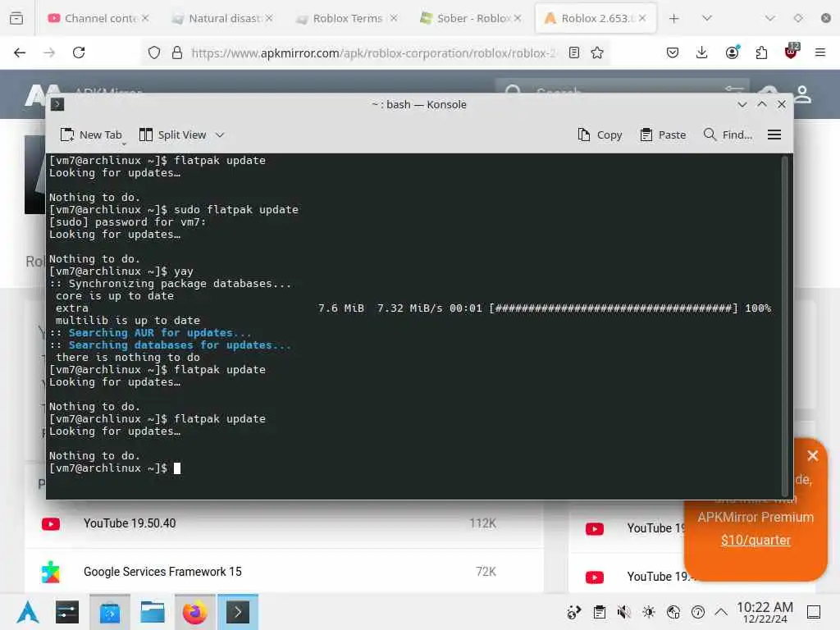
Task: Close the Channel content tab
Action: click(145, 18)
